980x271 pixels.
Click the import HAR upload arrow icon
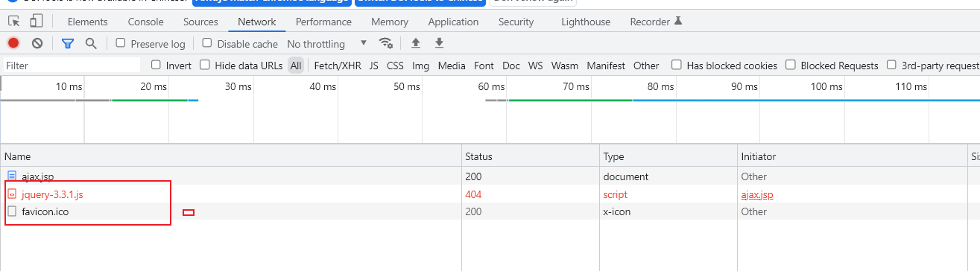[x=416, y=43]
